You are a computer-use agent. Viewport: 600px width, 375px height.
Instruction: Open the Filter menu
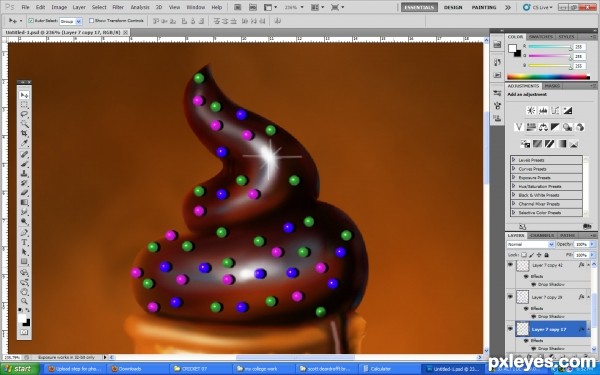point(118,7)
